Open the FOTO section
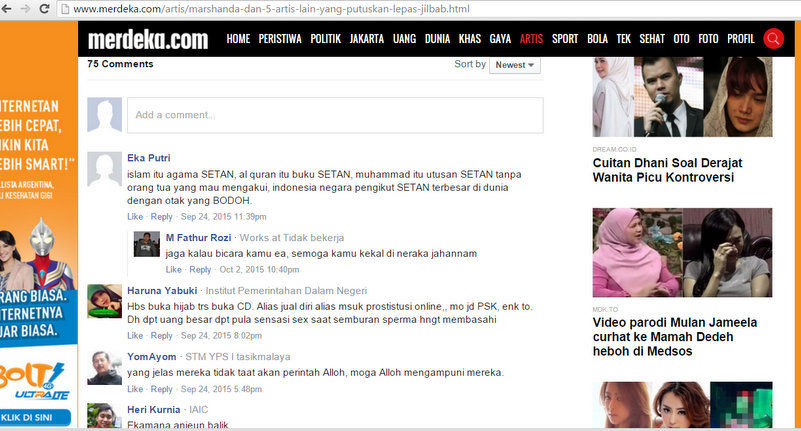The image size is (801, 431). 708,39
